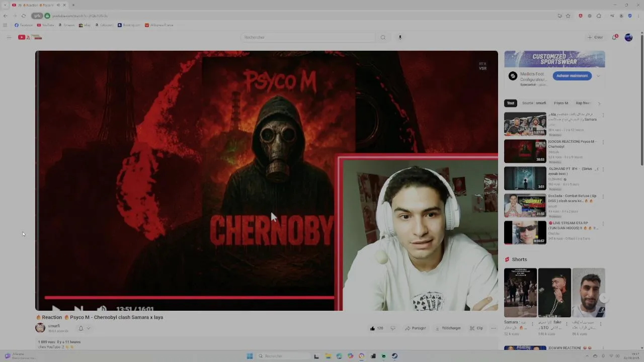Close the Reaction Psyco M tab
This screenshot has width=644, height=362.
click(64, 5)
